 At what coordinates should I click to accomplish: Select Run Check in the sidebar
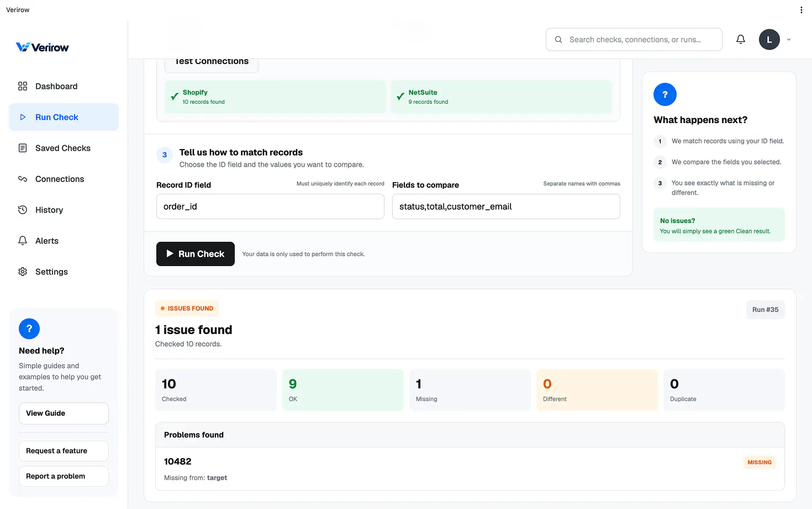tap(64, 117)
